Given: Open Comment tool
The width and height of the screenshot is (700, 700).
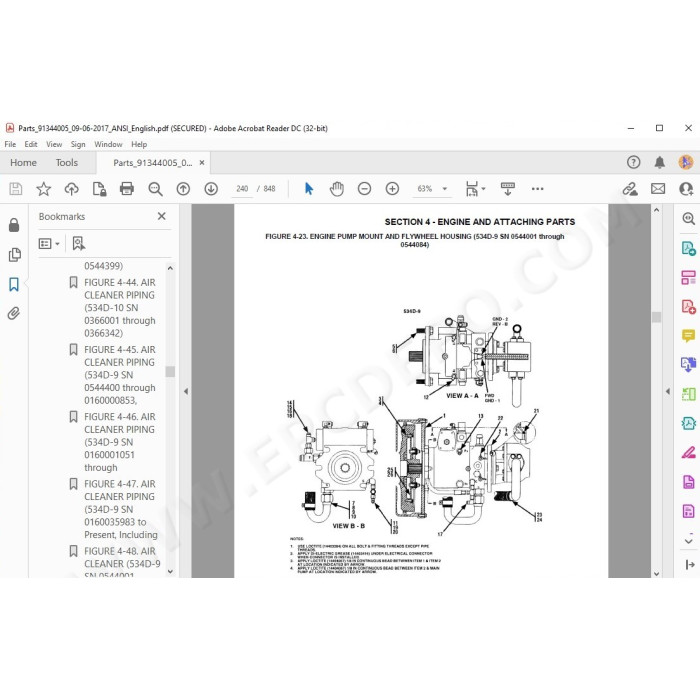Looking at the screenshot, I should point(688,335).
